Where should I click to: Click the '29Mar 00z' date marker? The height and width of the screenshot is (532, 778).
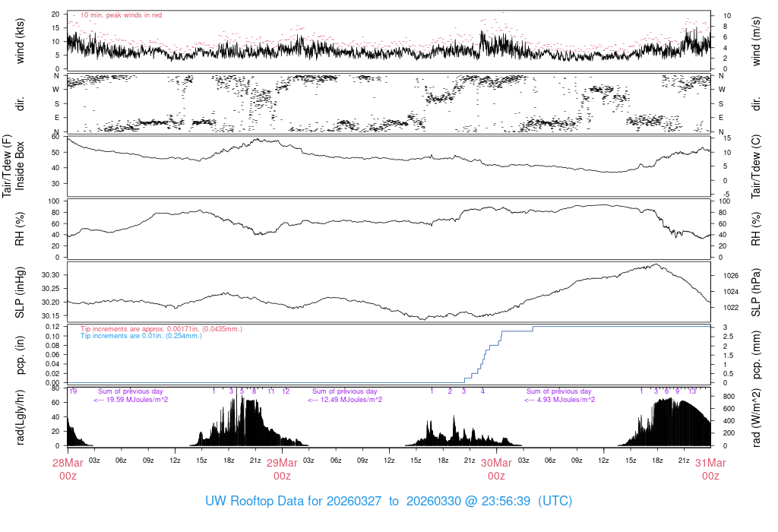[x=282, y=469]
